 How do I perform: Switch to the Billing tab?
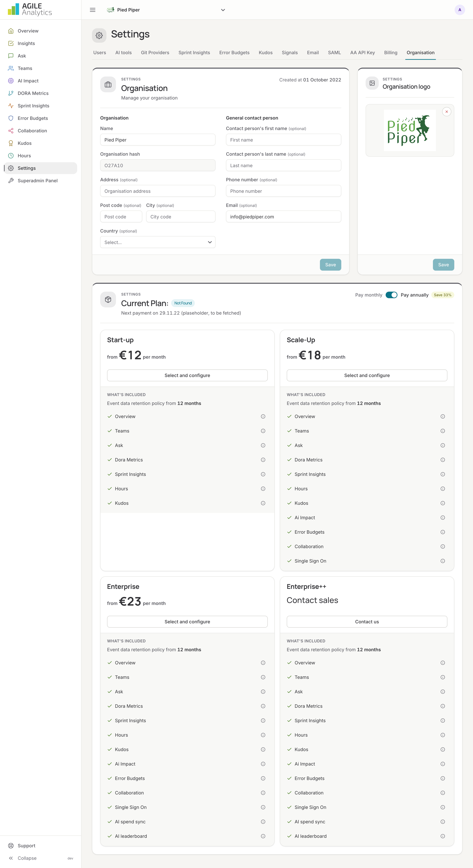[391, 53]
